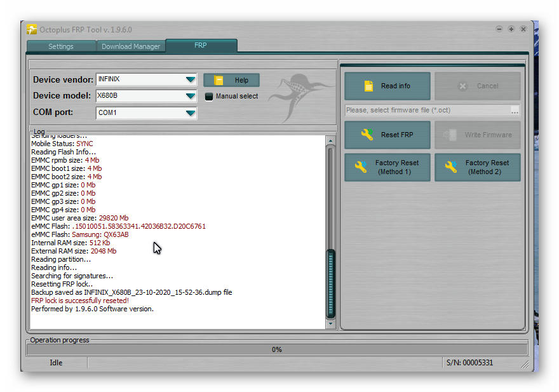Click the 'Reading info...' log line
This screenshot has height=392, width=559.
[x=54, y=267]
